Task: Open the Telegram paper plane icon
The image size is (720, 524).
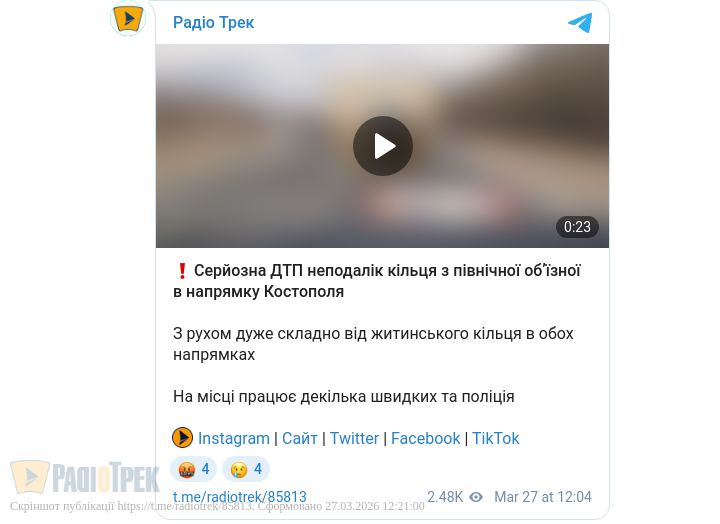Action: click(x=580, y=23)
